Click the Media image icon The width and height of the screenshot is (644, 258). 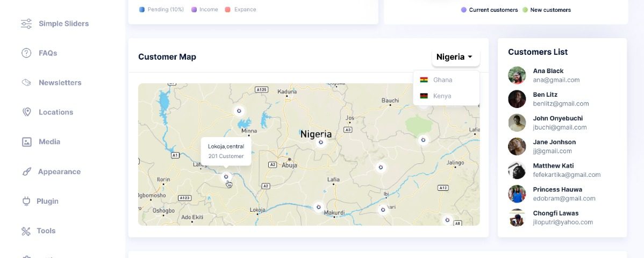pos(26,142)
